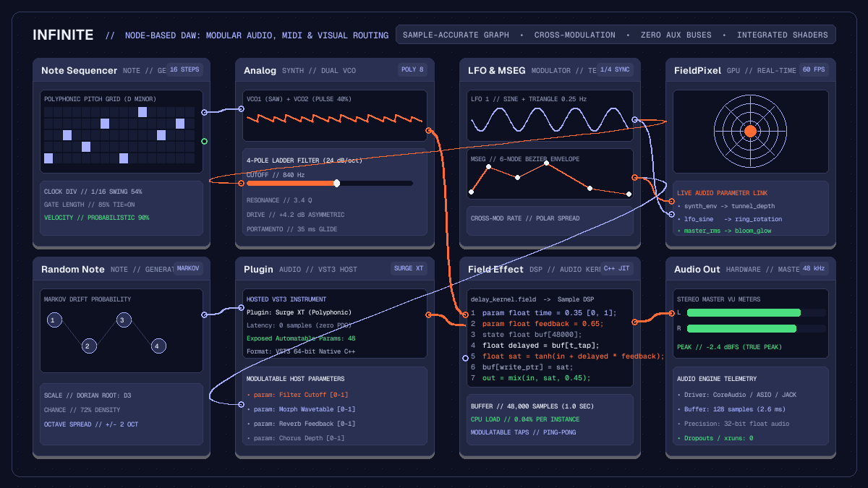This screenshot has width=868, height=488.
Task: Click the 60 FPS badge on FieldPixel
Action: (x=814, y=70)
